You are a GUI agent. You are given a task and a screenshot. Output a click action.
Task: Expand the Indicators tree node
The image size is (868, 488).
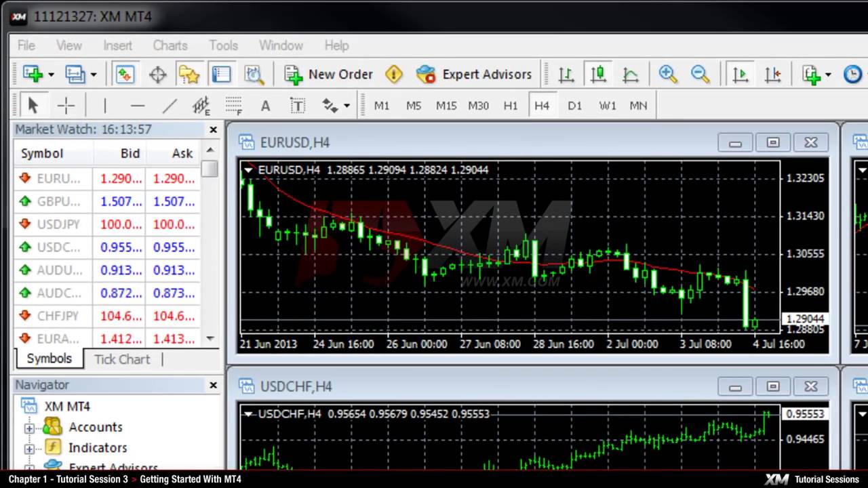coord(30,449)
